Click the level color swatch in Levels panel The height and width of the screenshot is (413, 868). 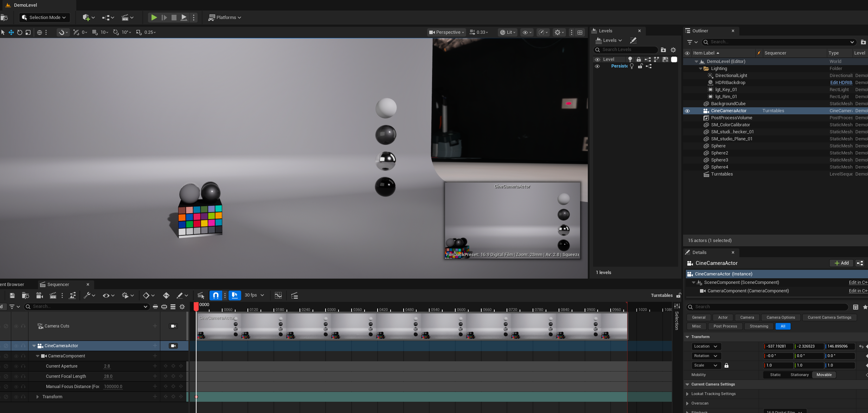674,59
